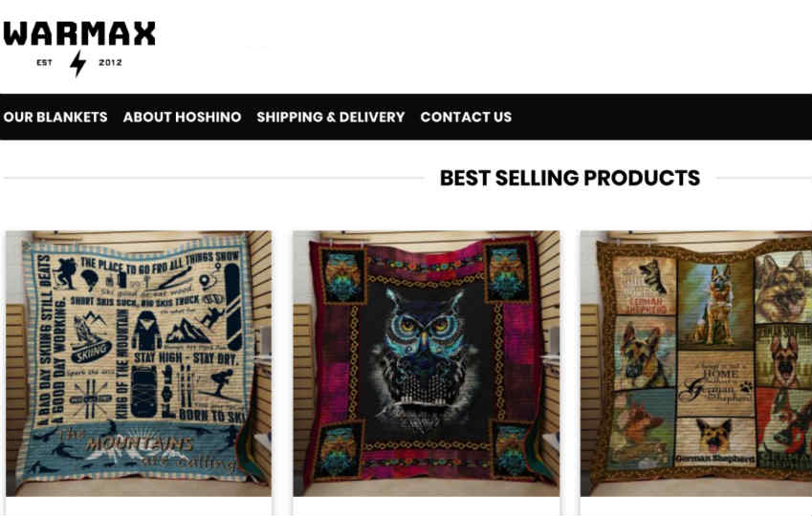Click the bottom-left owl corner patch
The image size is (812, 516).
click(x=338, y=450)
